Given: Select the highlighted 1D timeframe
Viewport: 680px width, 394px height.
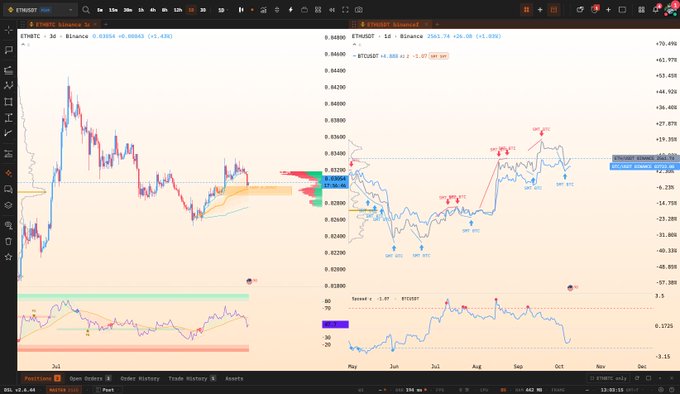Looking at the screenshot, I should 191,10.
